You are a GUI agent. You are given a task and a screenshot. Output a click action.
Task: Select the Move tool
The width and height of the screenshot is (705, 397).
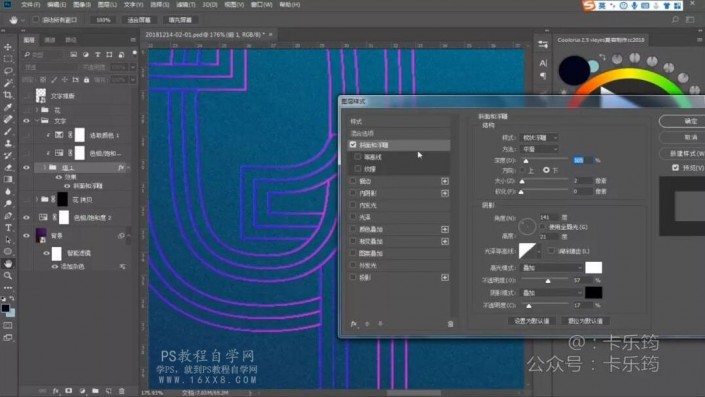[8, 47]
